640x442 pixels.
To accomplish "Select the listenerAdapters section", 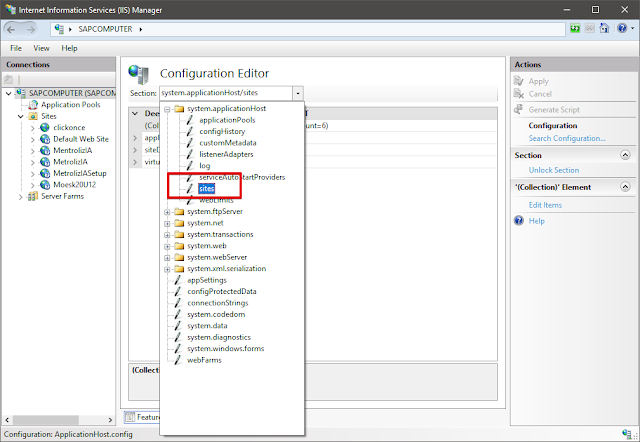I will coord(226,154).
